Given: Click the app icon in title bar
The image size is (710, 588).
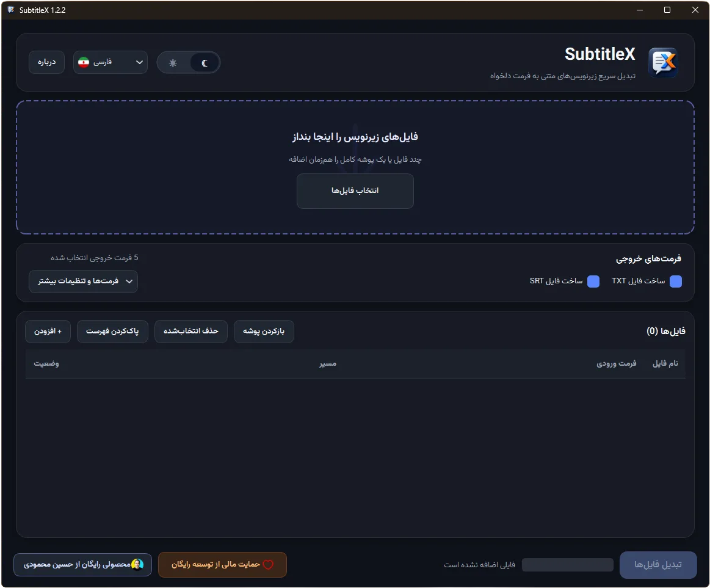Looking at the screenshot, I should tap(11, 10).
